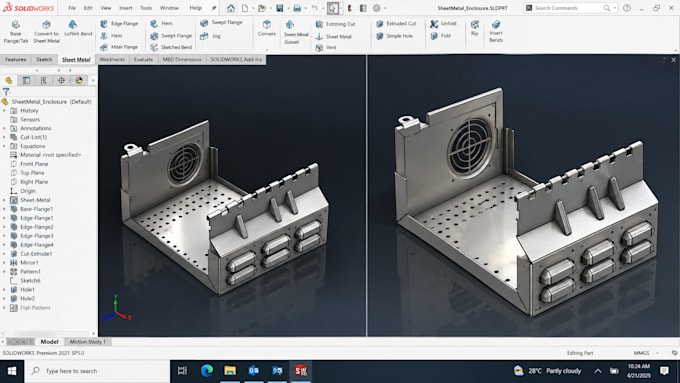Image resolution: width=680 pixels, height=383 pixels.
Task: Select the Base Flange/Tab tool
Action: tap(16, 32)
